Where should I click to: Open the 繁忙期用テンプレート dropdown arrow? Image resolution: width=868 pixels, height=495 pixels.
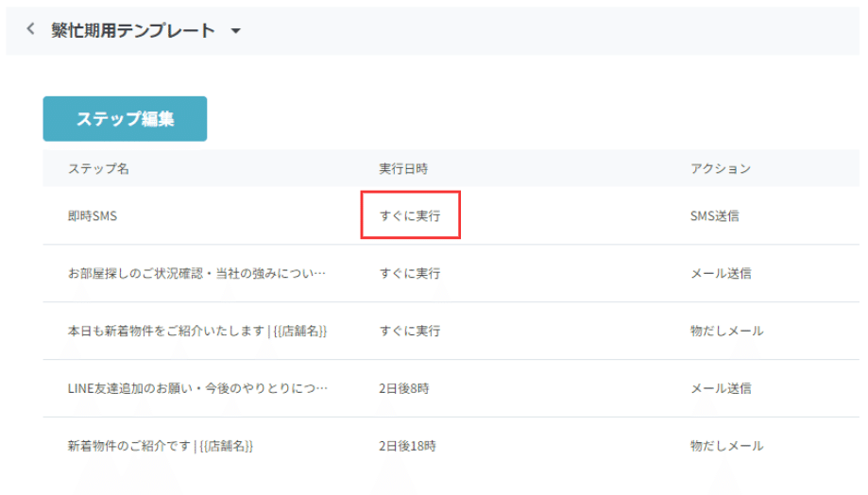(x=236, y=31)
